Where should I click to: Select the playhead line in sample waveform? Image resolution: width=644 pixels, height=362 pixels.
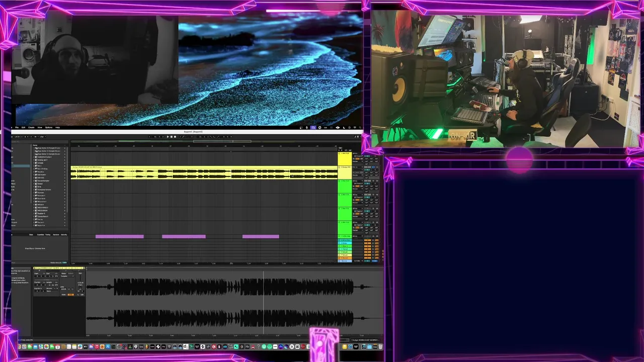point(264,303)
